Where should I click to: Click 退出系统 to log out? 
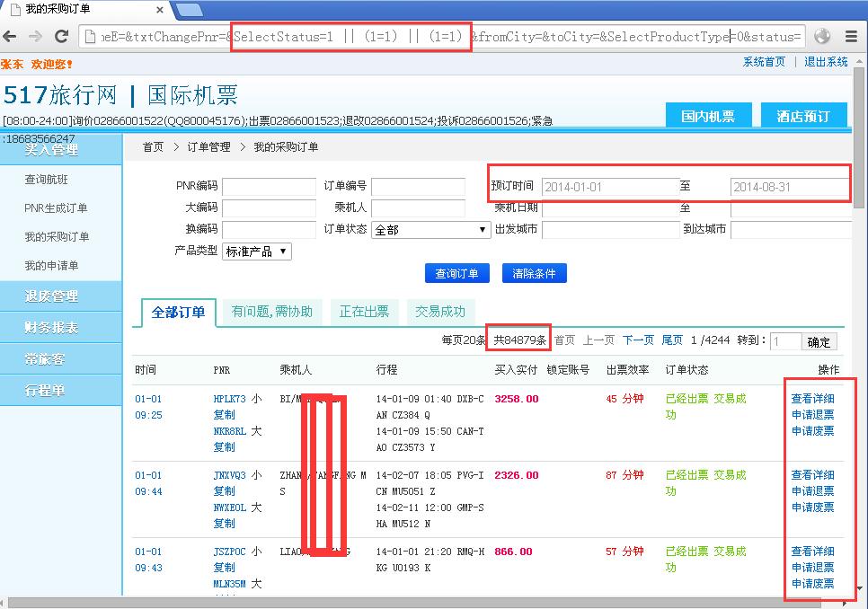point(826,62)
